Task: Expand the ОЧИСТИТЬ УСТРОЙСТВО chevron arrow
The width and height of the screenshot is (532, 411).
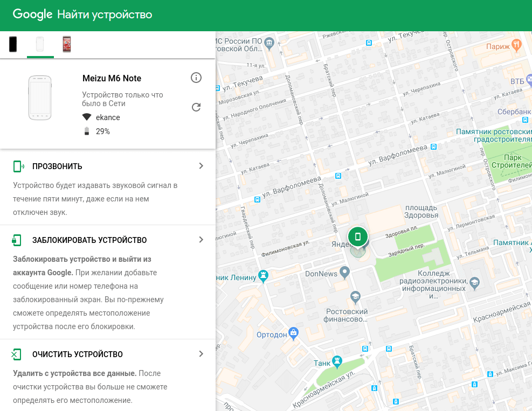Action: pos(201,354)
